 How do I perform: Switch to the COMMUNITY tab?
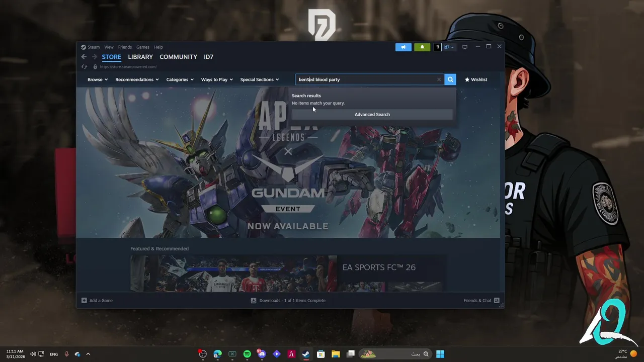178,57
